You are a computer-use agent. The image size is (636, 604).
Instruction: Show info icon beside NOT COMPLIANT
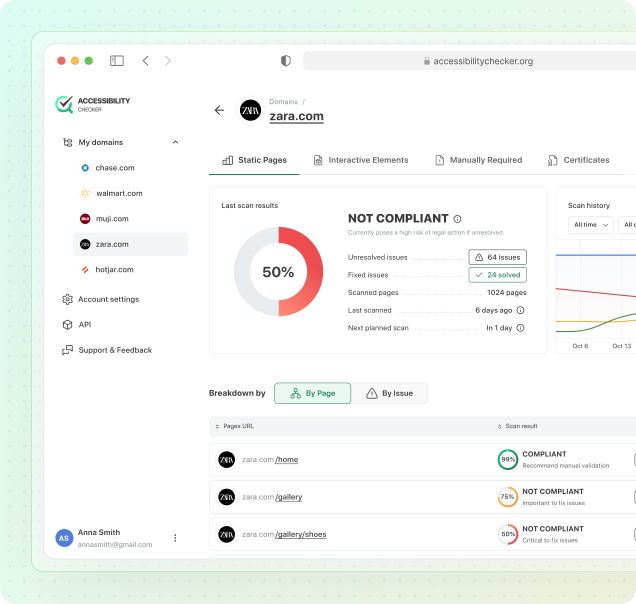[x=457, y=219]
